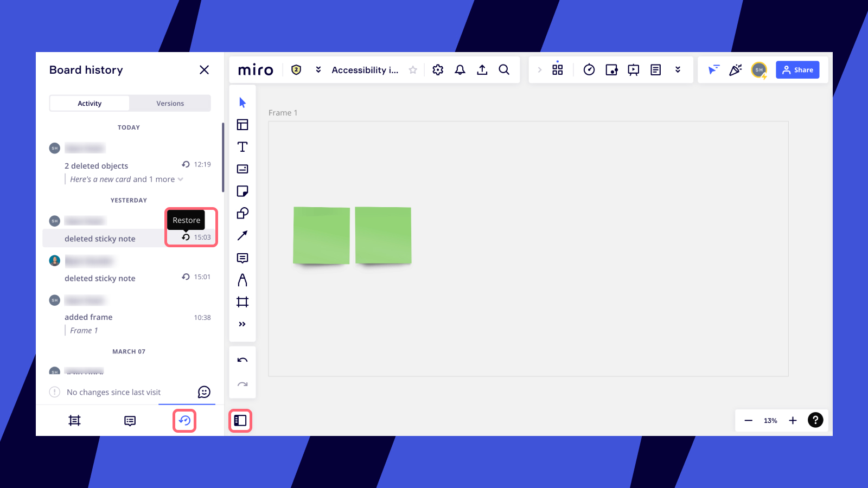Switch to the Activity tab
The height and width of the screenshot is (488, 868).
click(x=90, y=104)
